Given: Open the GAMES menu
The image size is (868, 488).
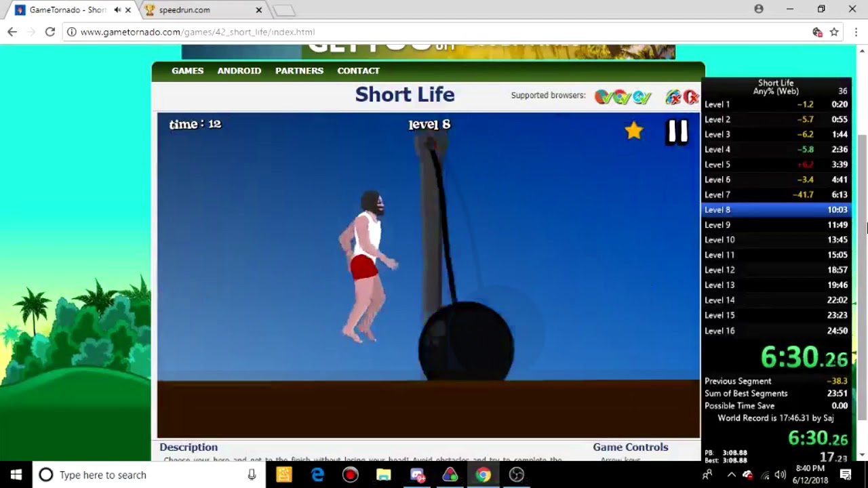Looking at the screenshot, I should [187, 70].
